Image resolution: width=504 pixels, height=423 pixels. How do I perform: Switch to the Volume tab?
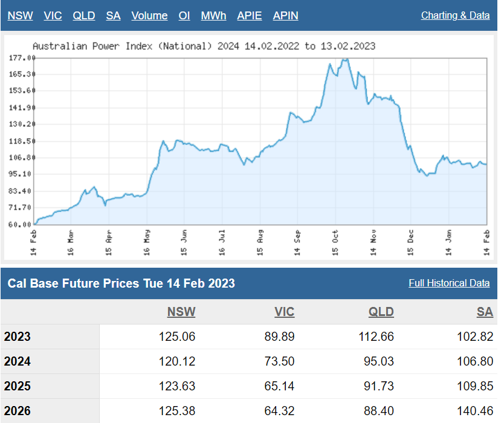point(149,16)
